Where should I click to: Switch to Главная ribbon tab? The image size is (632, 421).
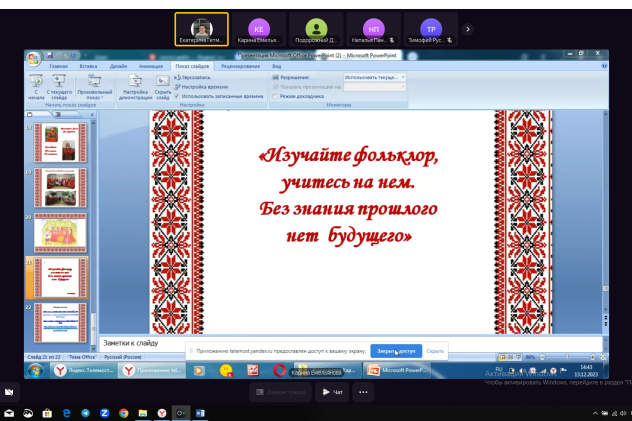coord(58,66)
